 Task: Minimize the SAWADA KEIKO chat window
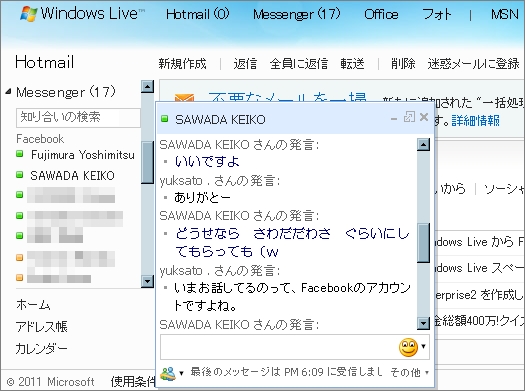click(394, 118)
